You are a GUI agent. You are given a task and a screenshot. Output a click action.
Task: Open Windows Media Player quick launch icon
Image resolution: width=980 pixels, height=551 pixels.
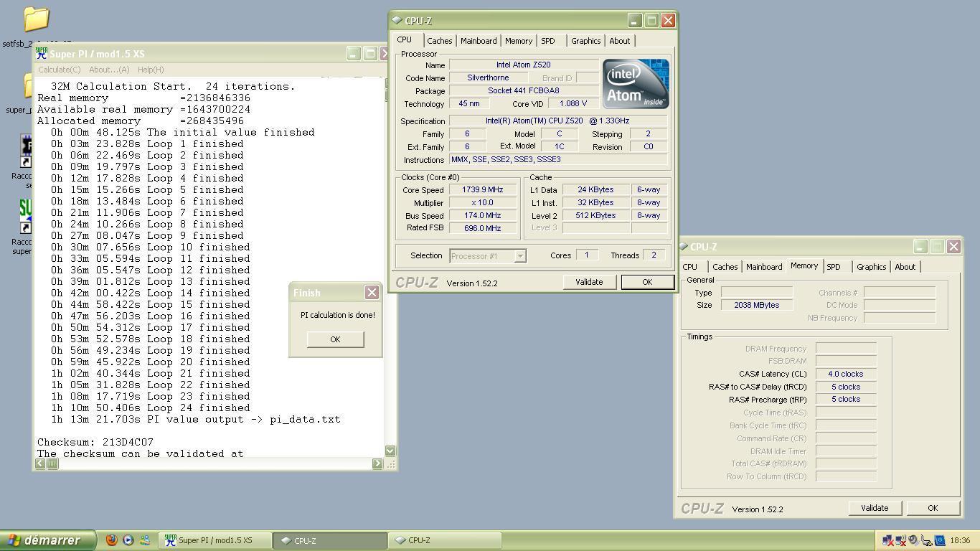click(x=128, y=540)
